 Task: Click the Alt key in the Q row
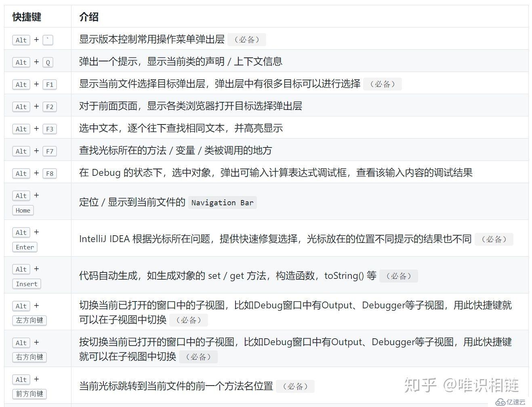(21, 62)
